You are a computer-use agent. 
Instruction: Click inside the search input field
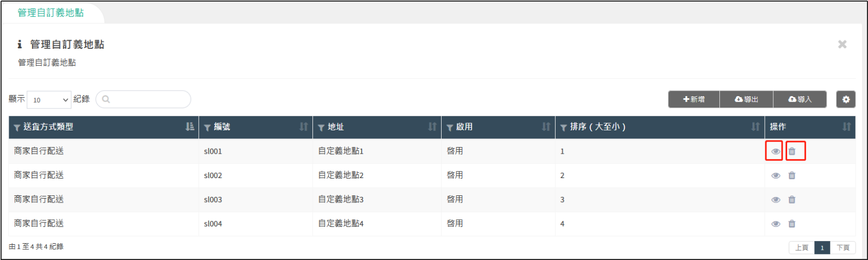(x=148, y=99)
